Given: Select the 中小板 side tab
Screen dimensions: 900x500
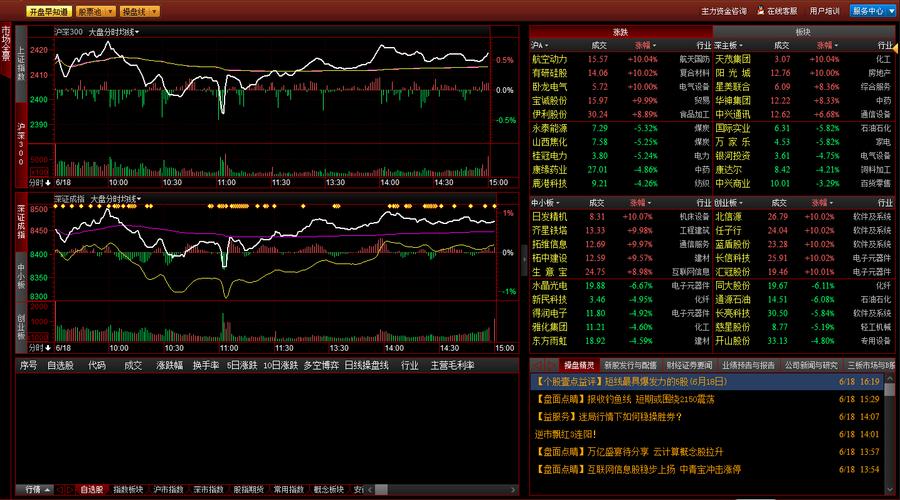Looking at the screenshot, I should pyautogui.click(x=21, y=274).
